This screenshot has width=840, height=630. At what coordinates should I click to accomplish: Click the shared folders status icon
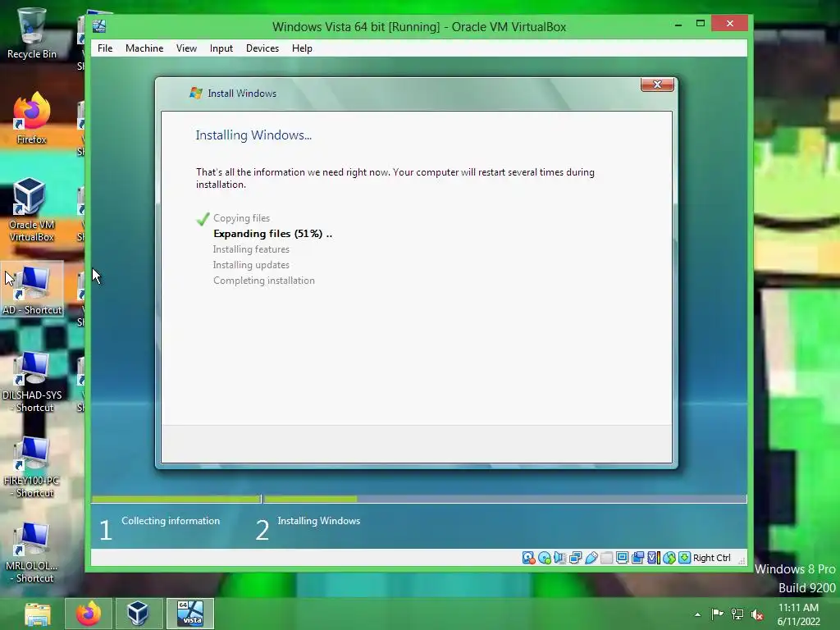pyautogui.click(x=606, y=558)
